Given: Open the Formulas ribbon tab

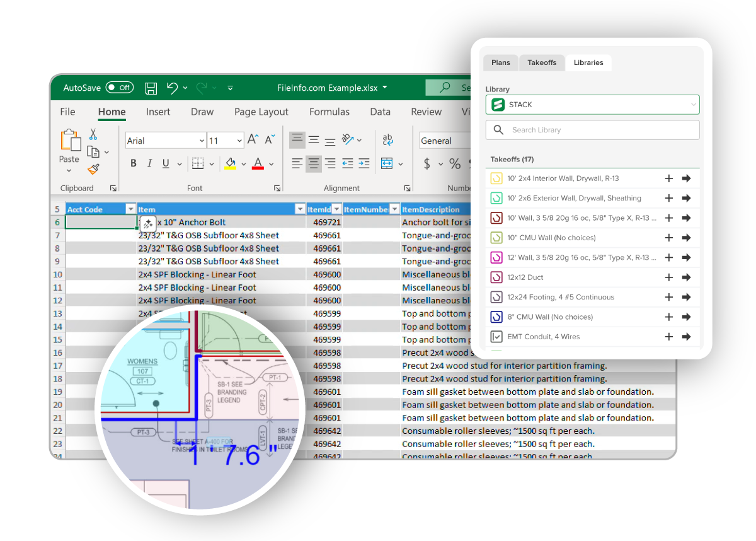Looking at the screenshot, I should coord(329,112).
